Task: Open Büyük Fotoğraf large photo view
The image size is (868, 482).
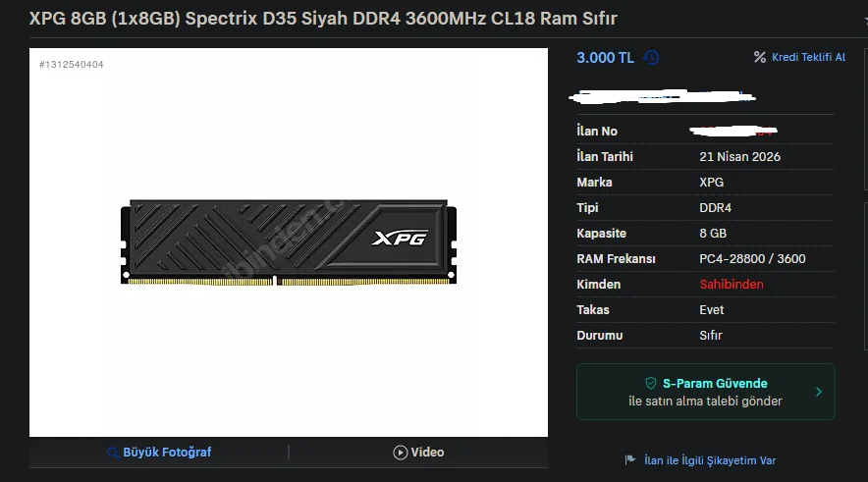Action: (x=159, y=453)
